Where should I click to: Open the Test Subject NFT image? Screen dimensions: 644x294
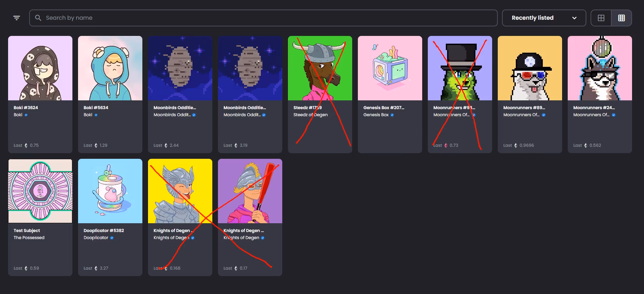coord(40,191)
